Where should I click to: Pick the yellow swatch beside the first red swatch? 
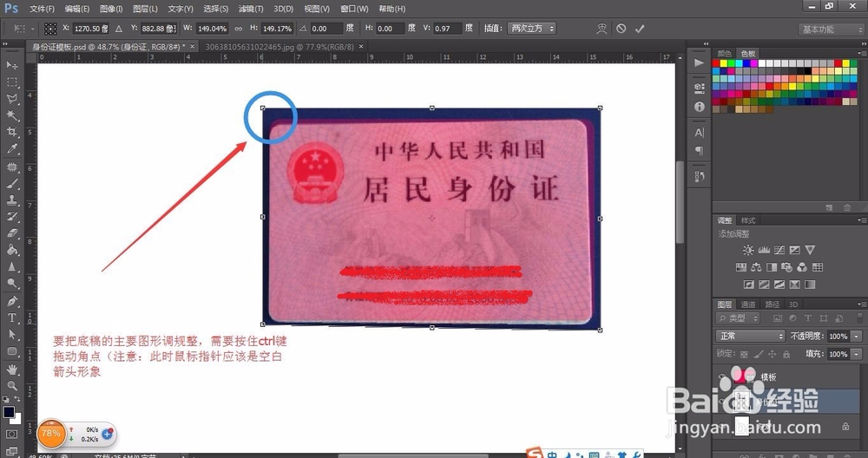(724, 63)
